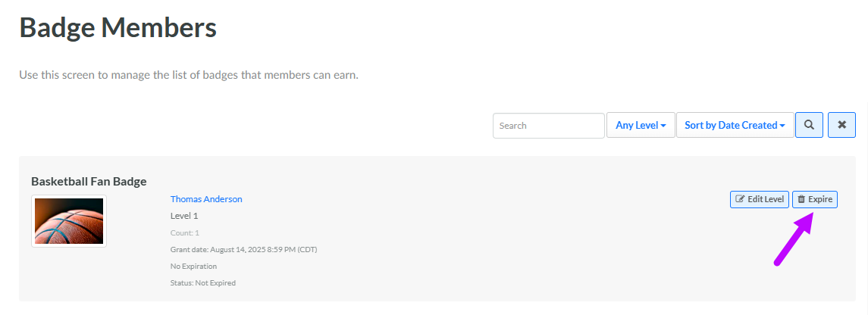Click the basketball badge thumbnail image
The width and height of the screenshot is (868, 315).
(69, 221)
